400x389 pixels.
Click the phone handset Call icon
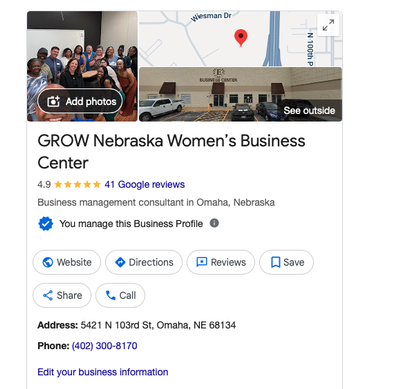[x=110, y=295]
